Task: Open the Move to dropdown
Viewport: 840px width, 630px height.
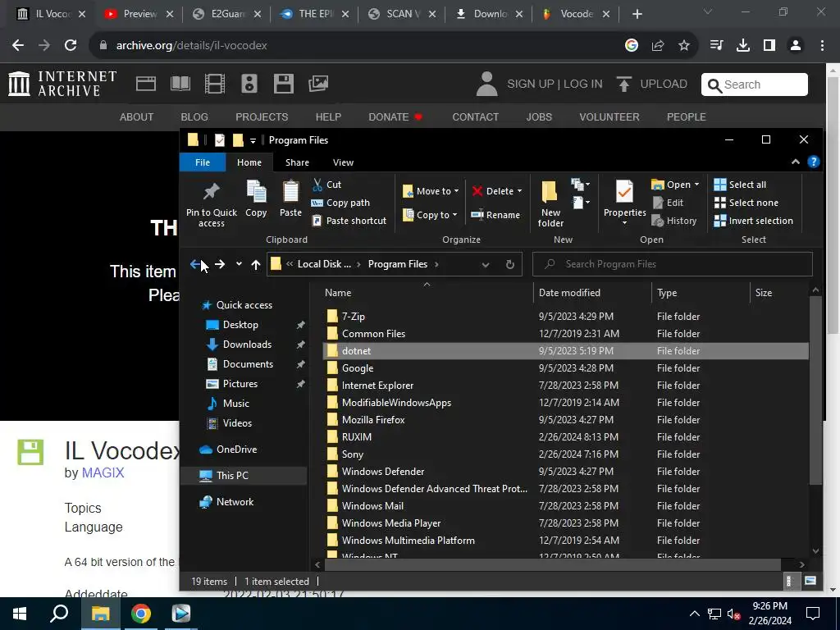Action: (431, 191)
